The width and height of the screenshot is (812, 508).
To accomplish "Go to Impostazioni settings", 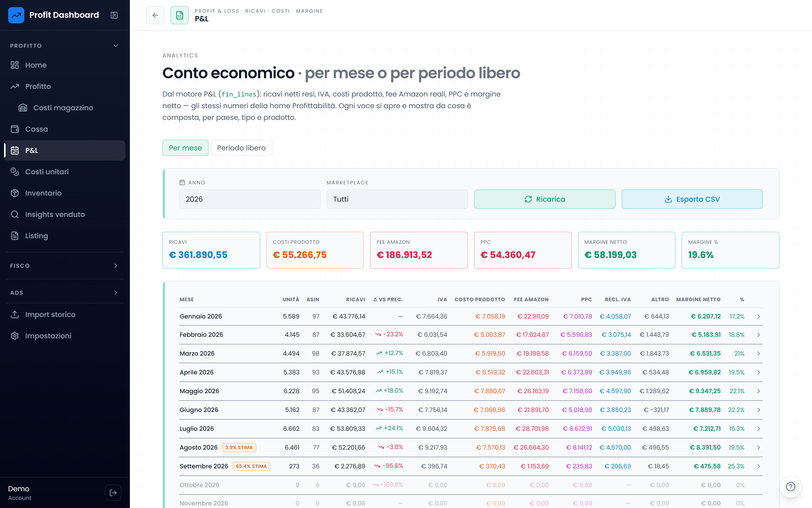I will coord(65,336).
